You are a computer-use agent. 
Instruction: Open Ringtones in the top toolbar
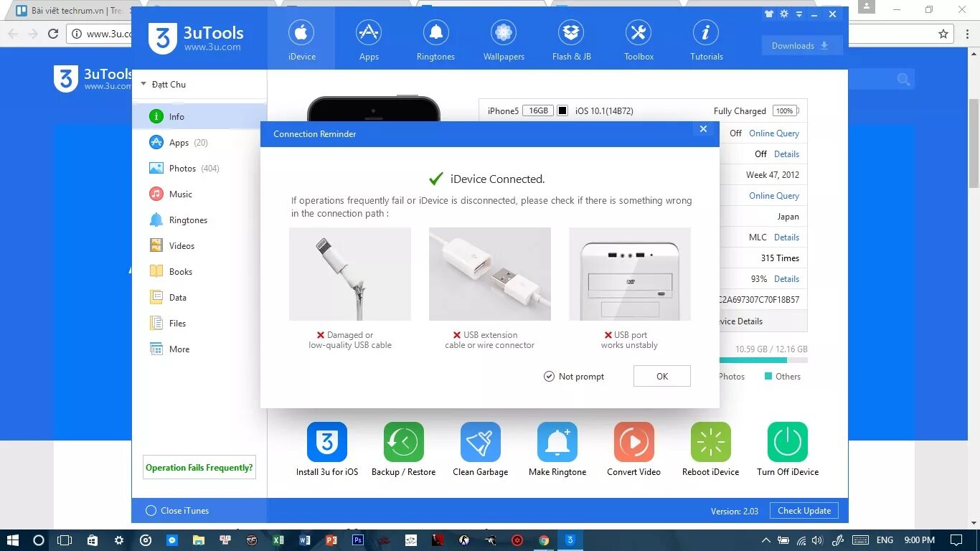point(435,39)
